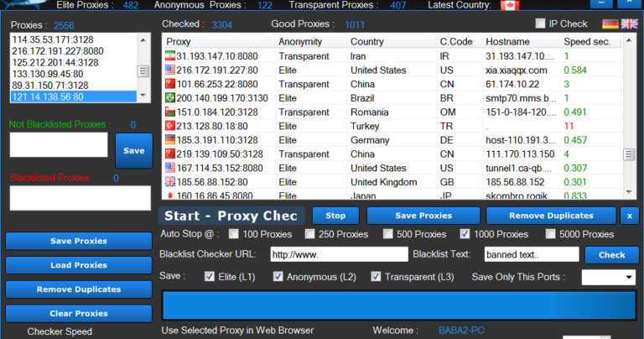Click the results table scrollbar thumb
The width and height of the screenshot is (644, 339).
click(x=629, y=154)
